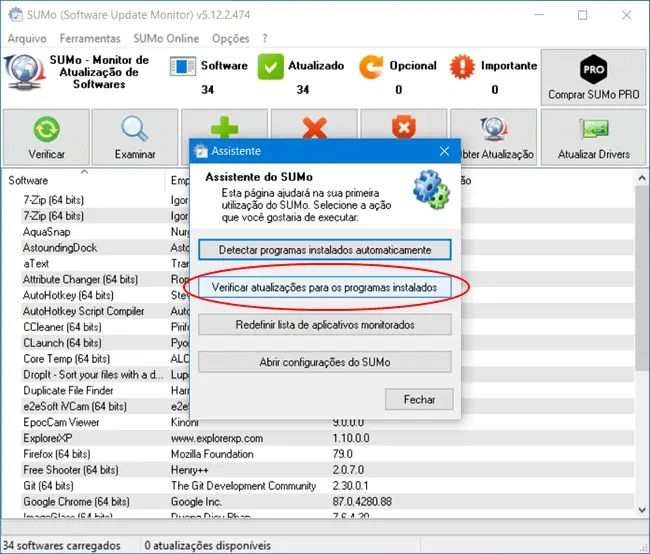Click the blue Software count icon

[183, 66]
